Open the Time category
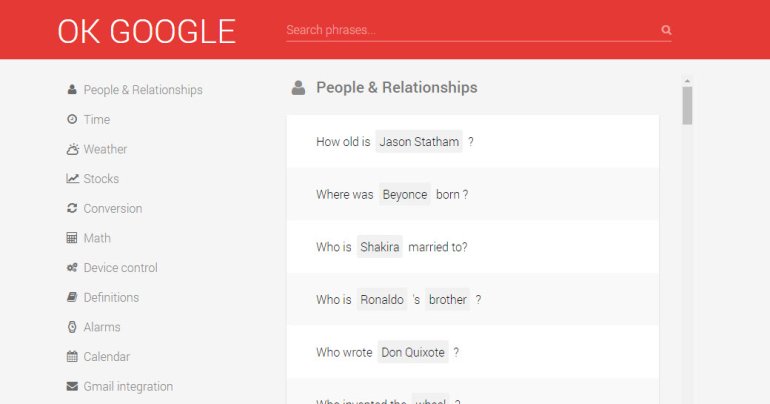The height and width of the screenshot is (404, 770). 97,119
